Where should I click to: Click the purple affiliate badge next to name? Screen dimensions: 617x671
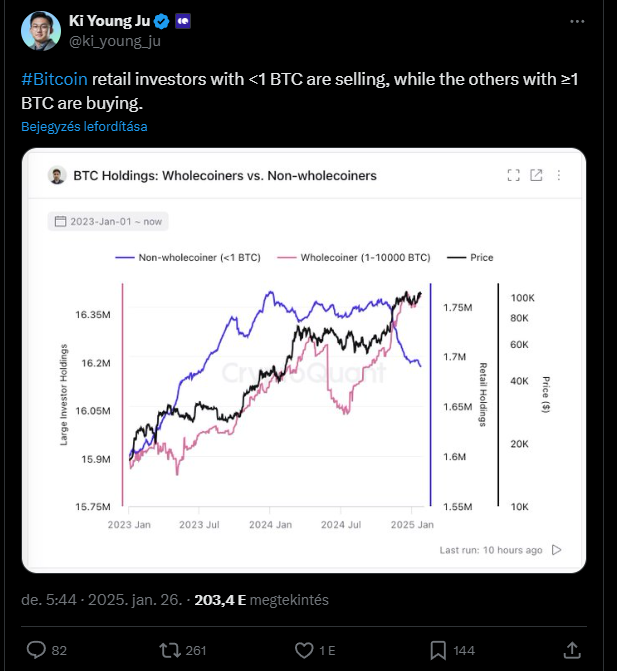(x=183, y=21)
